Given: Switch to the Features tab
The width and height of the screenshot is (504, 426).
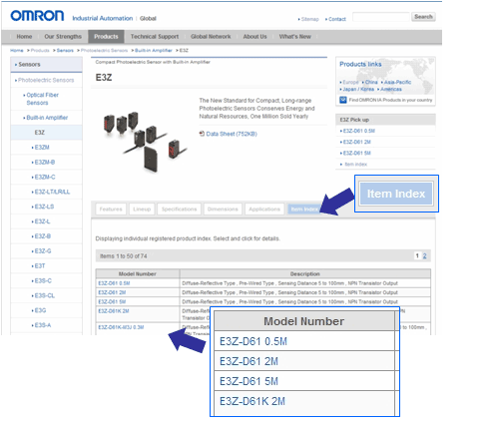Looking at the screenshot, I should [x=111, y=210].
